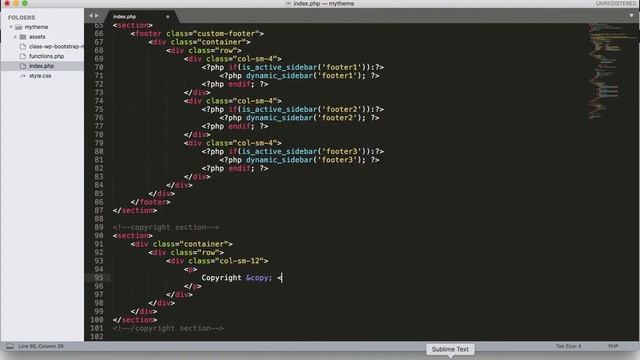The width and height of the screenshot is (640, 360).
Task: Change Tab Size 4 setting
Action: click(x=568, y=346)
